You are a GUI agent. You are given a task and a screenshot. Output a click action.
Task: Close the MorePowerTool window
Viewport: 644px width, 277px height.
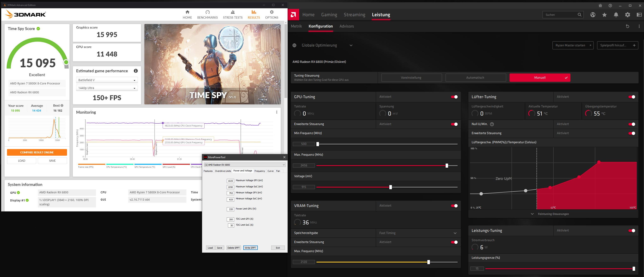284,157
